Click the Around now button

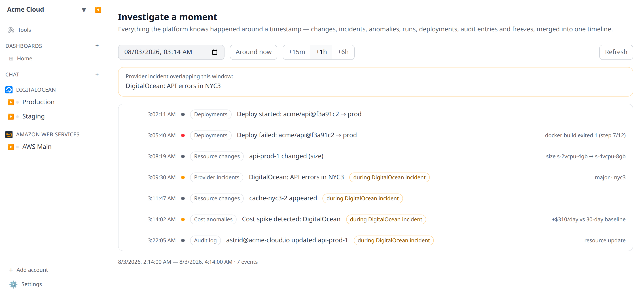[x=254, y=52]
